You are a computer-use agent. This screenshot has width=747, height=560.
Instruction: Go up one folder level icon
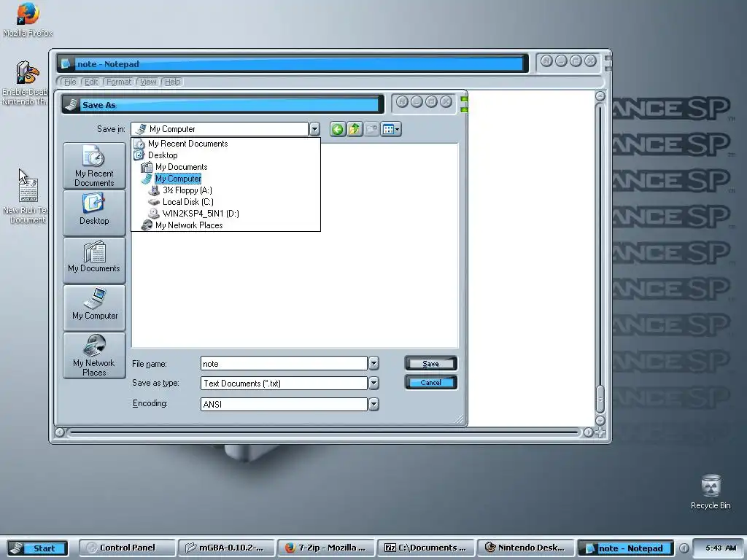[355, 129]
